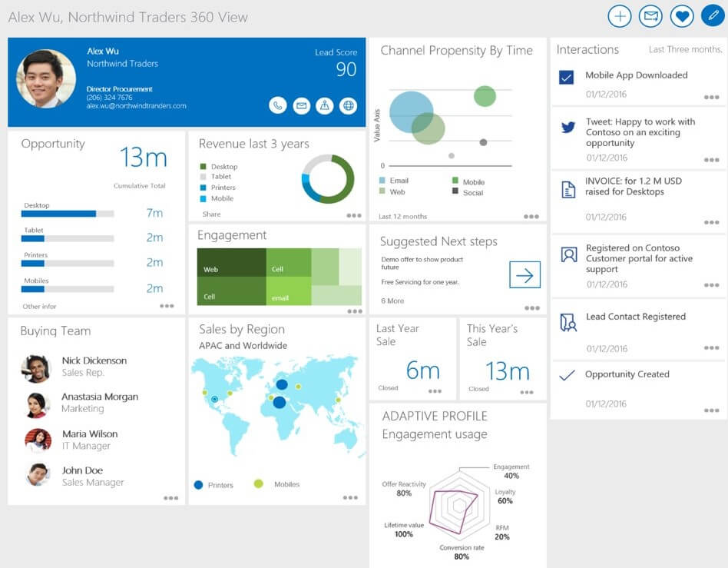
Task: Click the Desktop green legend swatch in Revenue
Action: click(x=203, y=166)
